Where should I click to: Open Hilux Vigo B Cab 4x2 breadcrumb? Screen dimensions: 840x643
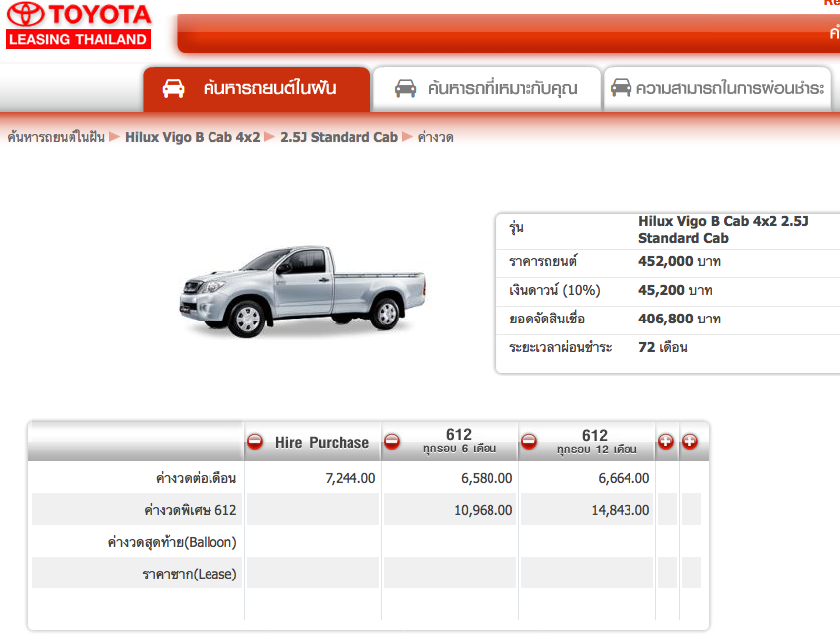pos(193,137)
